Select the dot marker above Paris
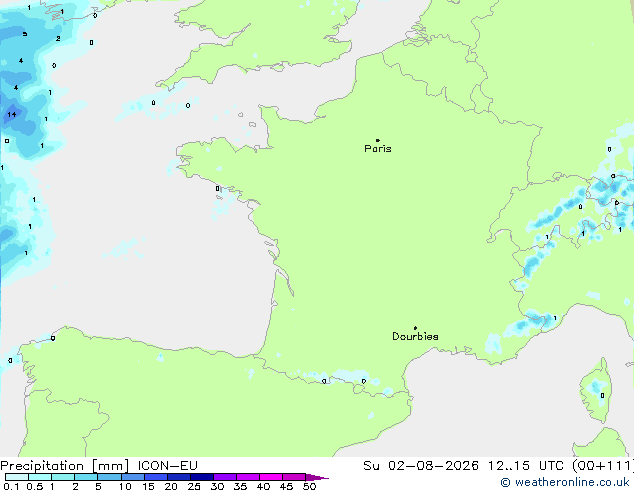This screenshot has height=490, width=634. (x=378, y=140)
